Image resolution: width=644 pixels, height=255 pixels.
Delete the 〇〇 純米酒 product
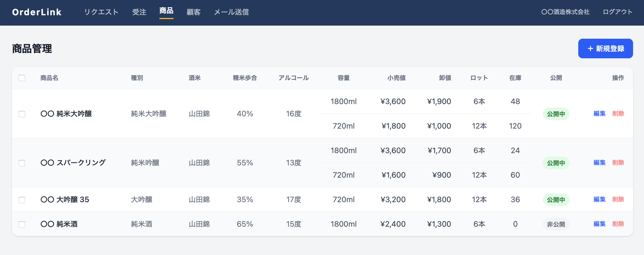click(618, 224)
